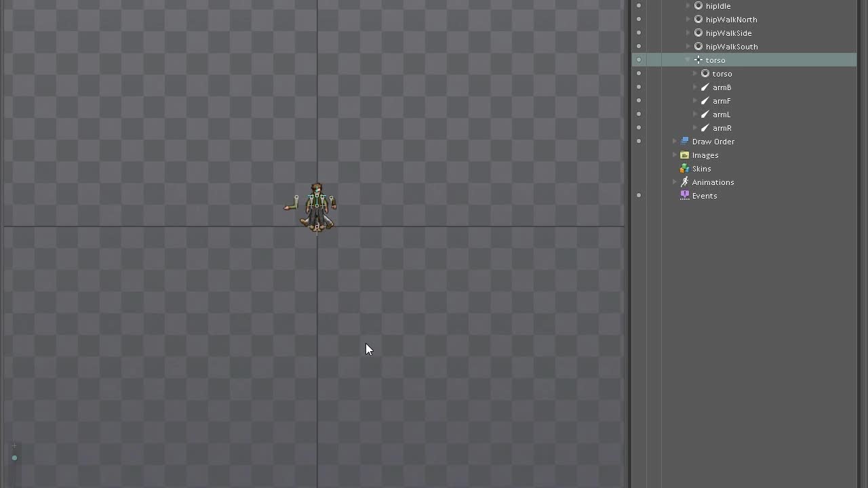The height and width of the screenshot is (488, 868).
Task: Expand the hipWalkSouth bone
Action: point(688,47)
